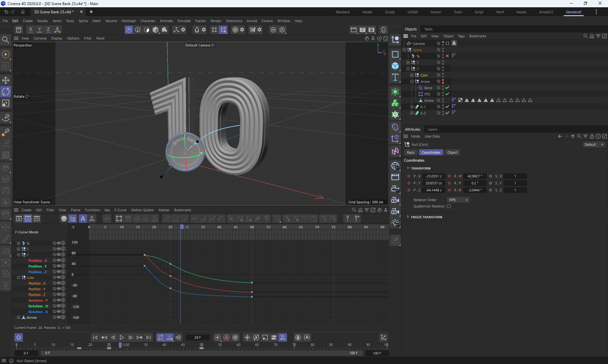Open Render Settings clapperboard icon
This screenshot has height=364, width=608.
pos(371,30)
